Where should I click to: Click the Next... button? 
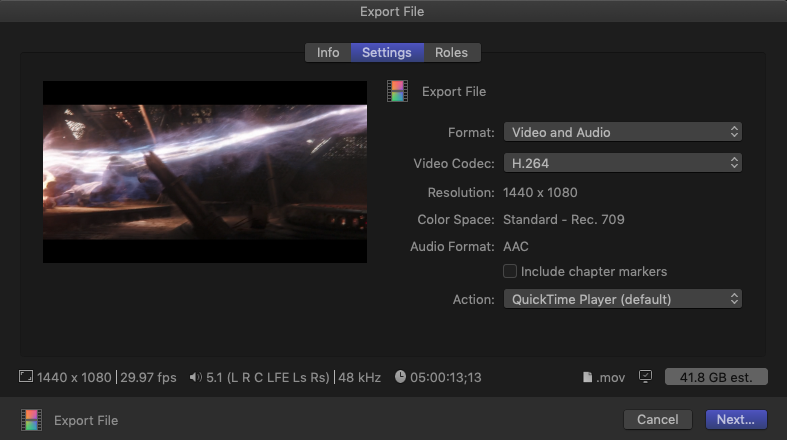coord(736,419)
